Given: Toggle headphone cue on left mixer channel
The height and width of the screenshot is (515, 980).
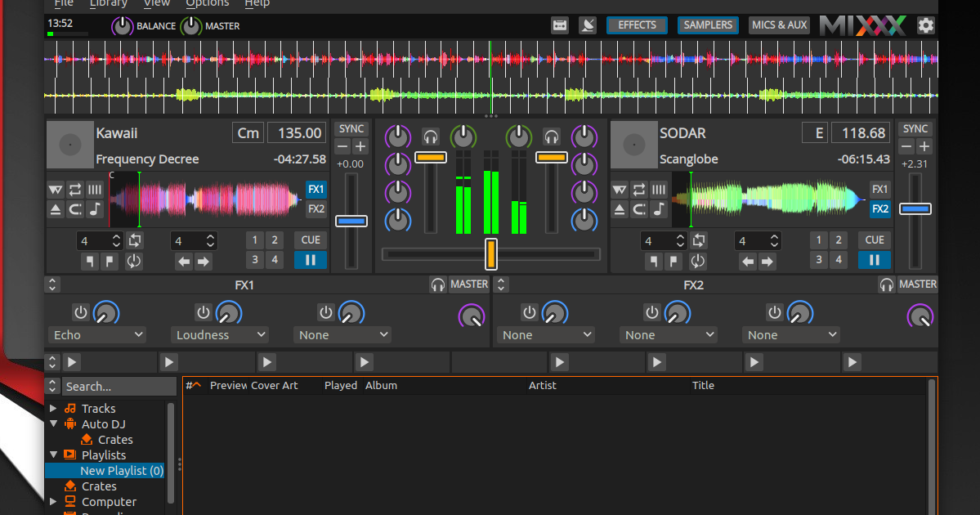Looking at the screenshot, I should 430,137.
